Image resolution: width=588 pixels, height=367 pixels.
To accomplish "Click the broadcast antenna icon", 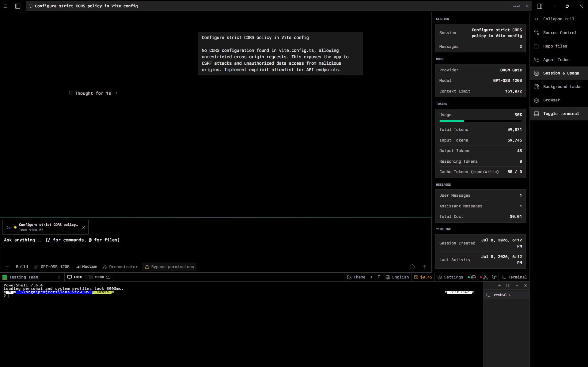I will [x=494, y=277].
